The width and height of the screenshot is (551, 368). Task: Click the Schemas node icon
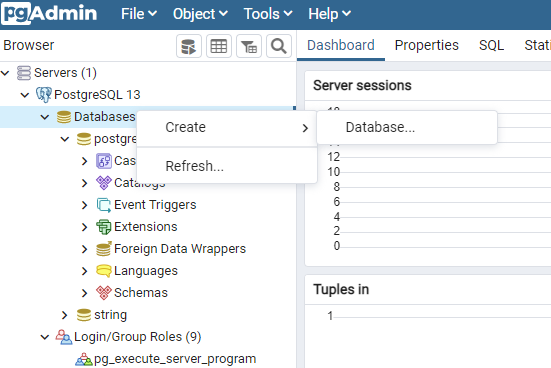click(104, 292)
